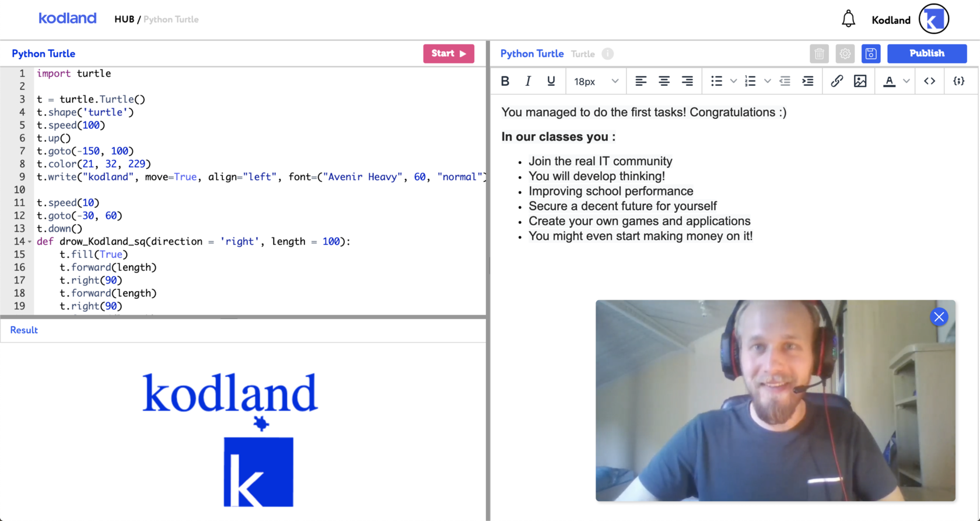This screenshot has height=521, width=980.
Task: Expand numbered list style options
Action: point(767,81)
